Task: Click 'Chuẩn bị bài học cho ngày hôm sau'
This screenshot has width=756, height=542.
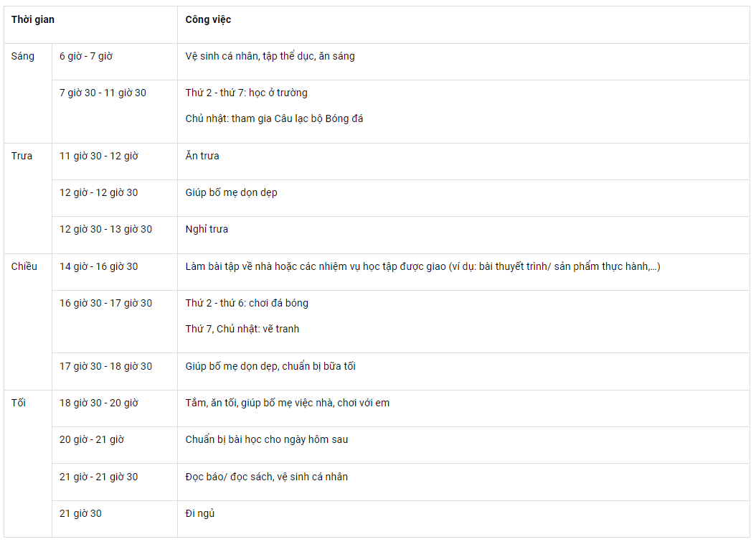Action: click(267, 439)
